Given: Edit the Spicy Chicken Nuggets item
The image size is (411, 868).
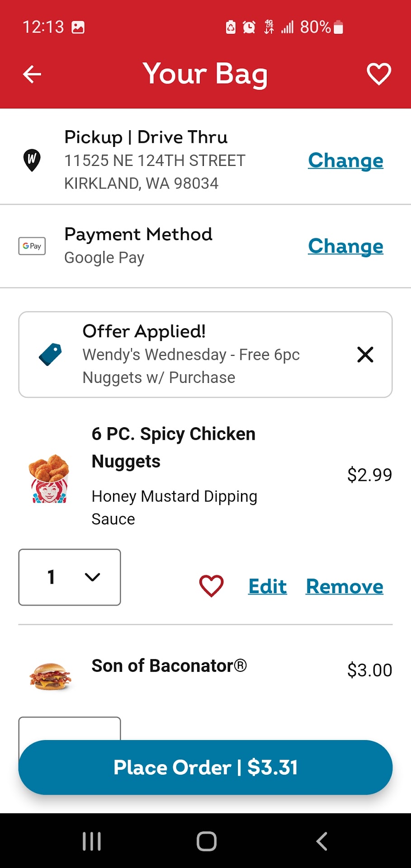Looking at the screenshot, I should point(267,586).
